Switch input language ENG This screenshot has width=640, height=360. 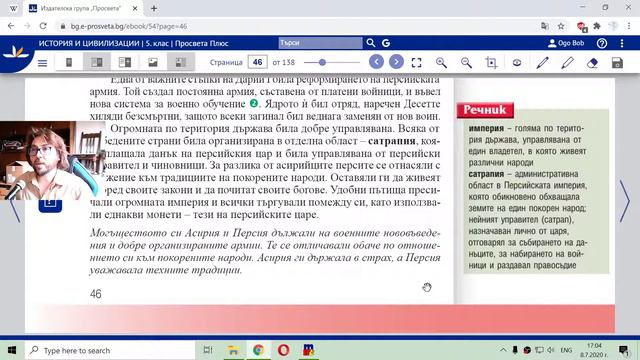(566, 350)
